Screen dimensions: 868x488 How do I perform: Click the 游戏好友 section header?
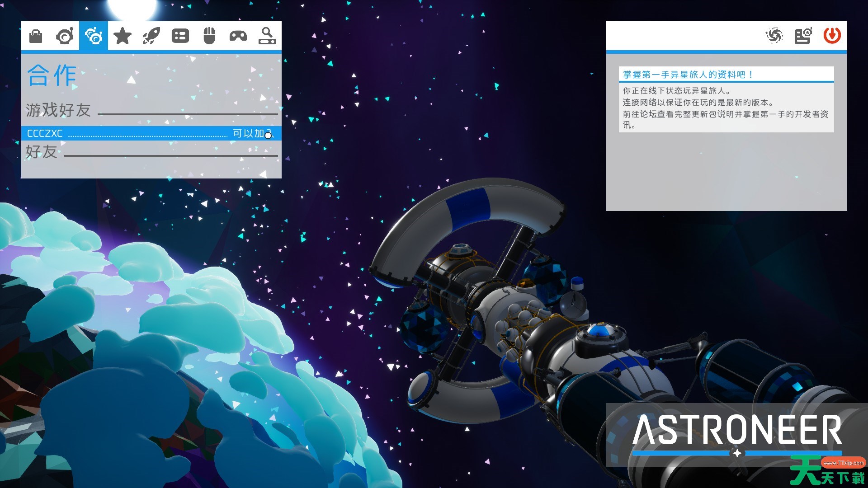pyautogui.click(x=58, y=110)
